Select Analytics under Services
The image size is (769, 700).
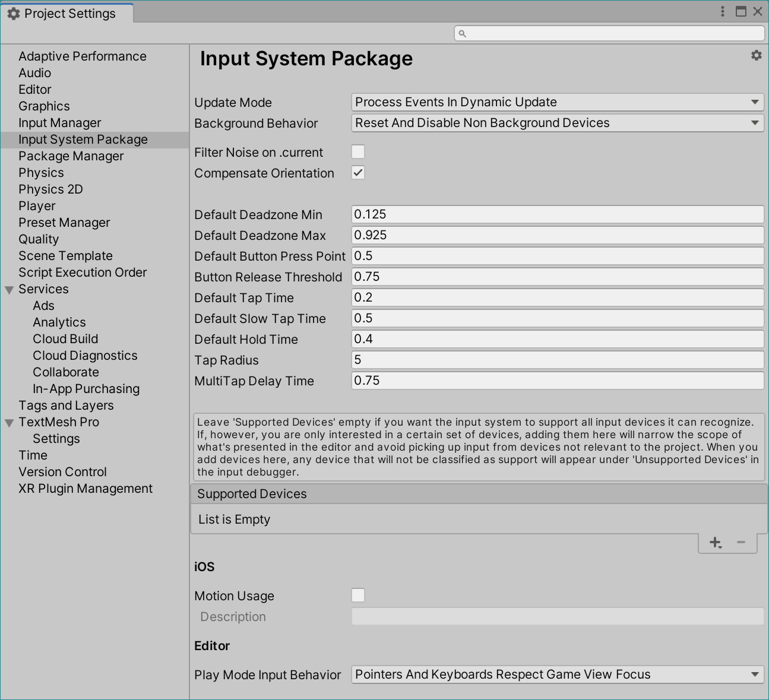click(x=59, y=322)
